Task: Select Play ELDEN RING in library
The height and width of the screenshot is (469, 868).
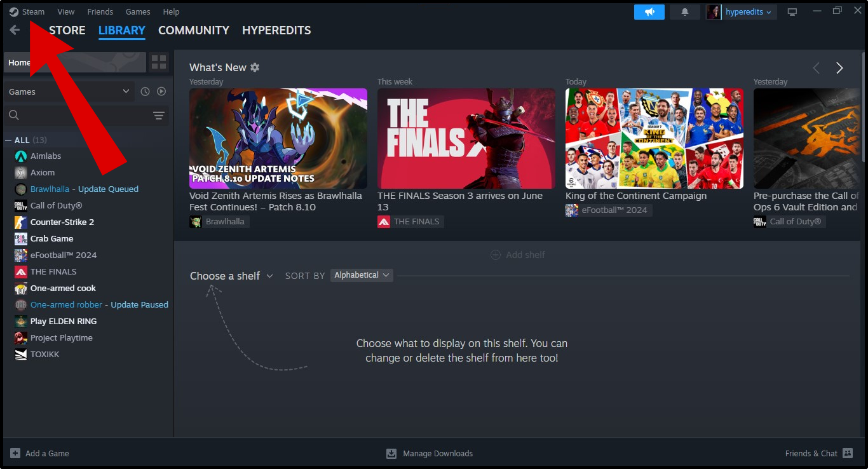Action: click(x=64, y=321)
